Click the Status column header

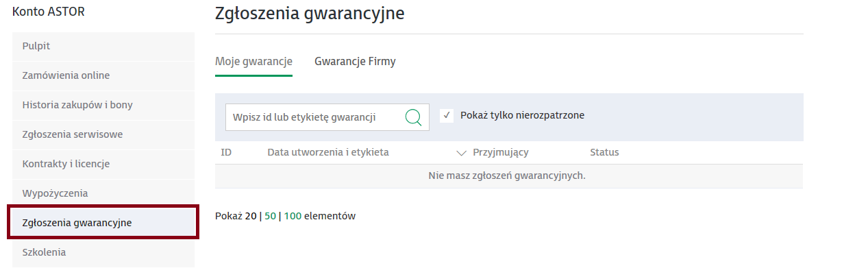[x=604, y=152]
